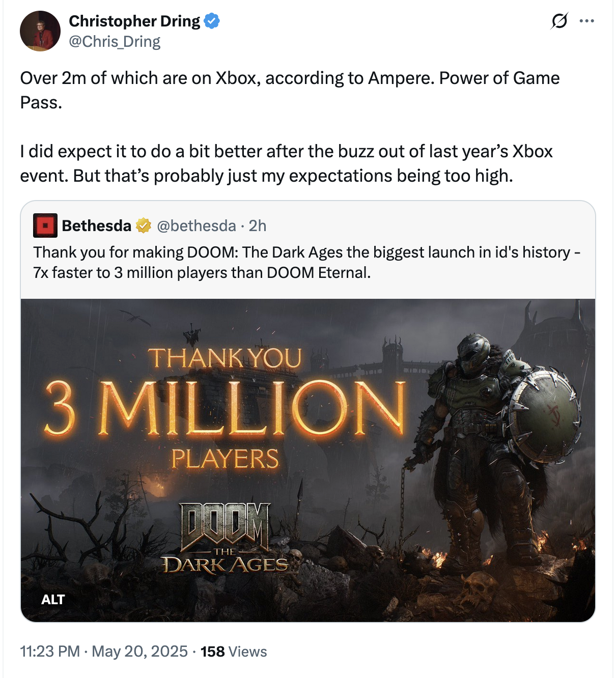Click the 2h timestamp on quoted post
The image size is (616, 678).
click(258, 225)
